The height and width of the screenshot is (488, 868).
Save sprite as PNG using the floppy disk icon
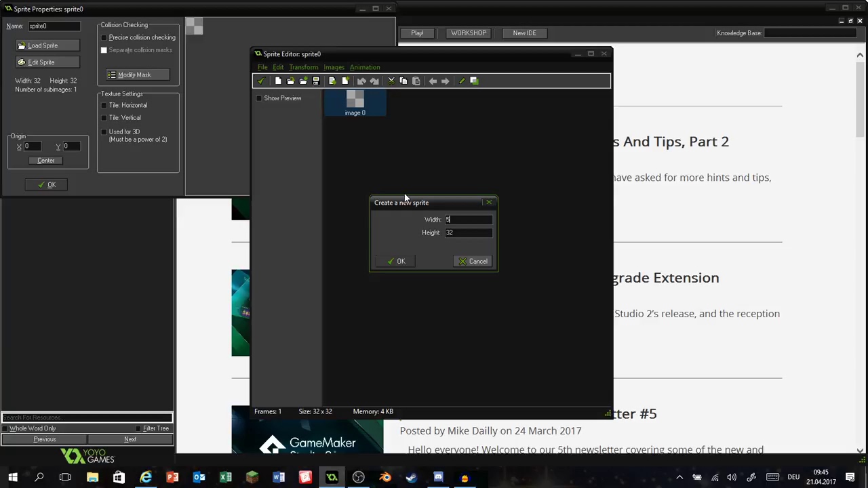coord(316,81)
